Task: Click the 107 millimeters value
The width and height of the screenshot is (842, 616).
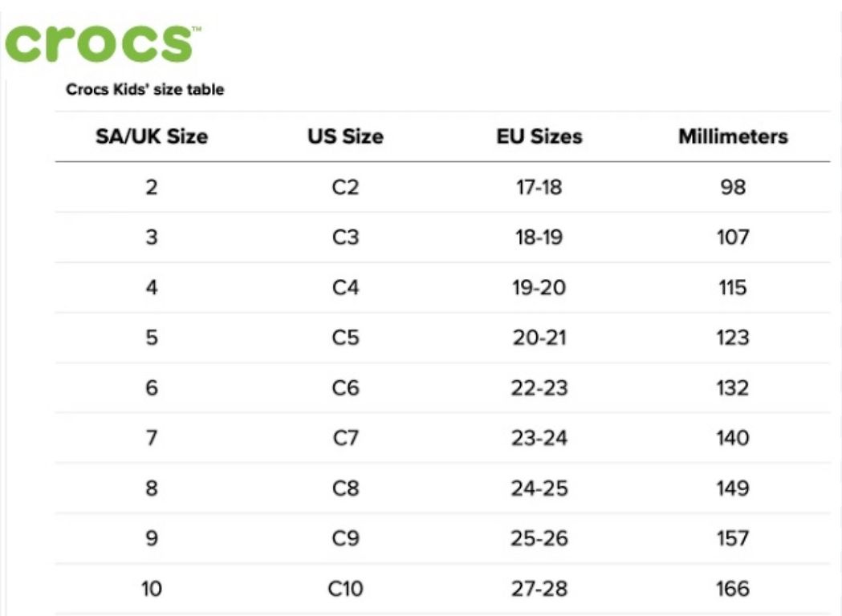Action: click(733, 237)
